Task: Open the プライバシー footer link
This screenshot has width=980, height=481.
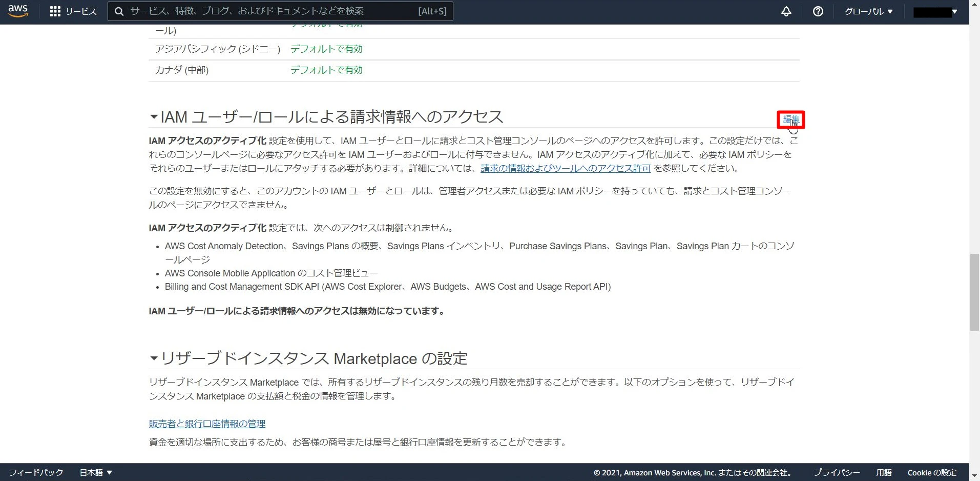Action: point(837,472)
